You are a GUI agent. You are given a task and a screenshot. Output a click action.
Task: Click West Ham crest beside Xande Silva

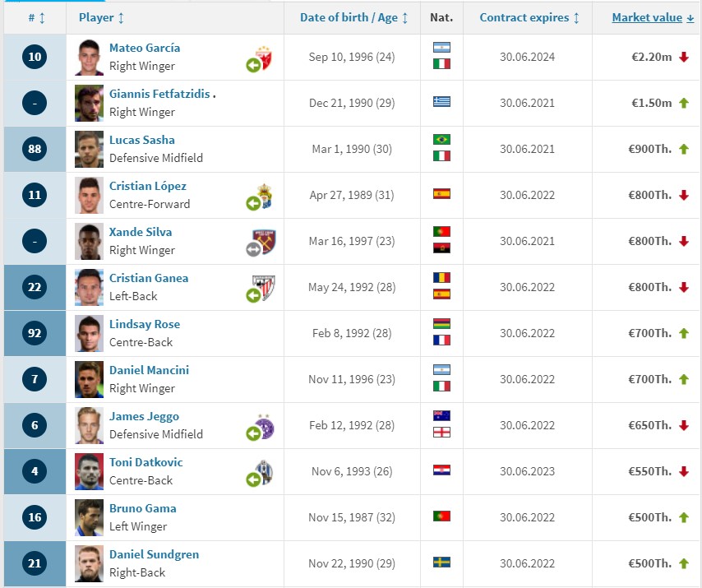click(x=264, y=242)
